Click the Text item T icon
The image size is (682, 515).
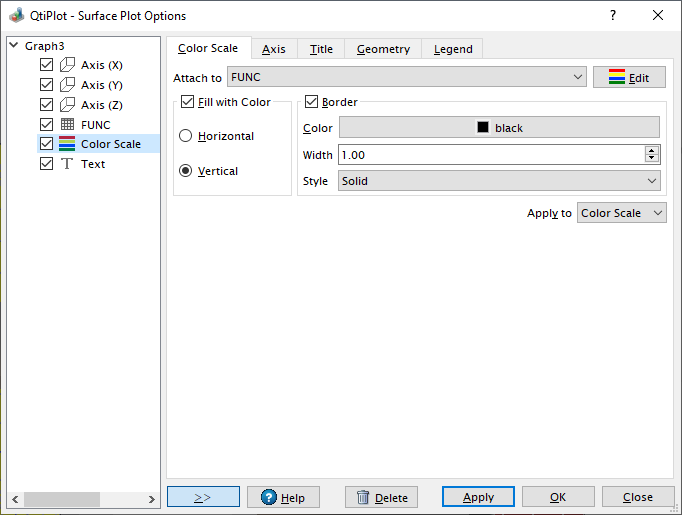coord(67,164)
